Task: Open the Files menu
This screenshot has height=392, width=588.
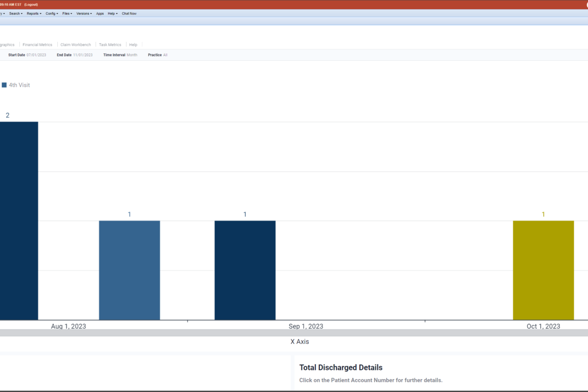Action: 67,14
